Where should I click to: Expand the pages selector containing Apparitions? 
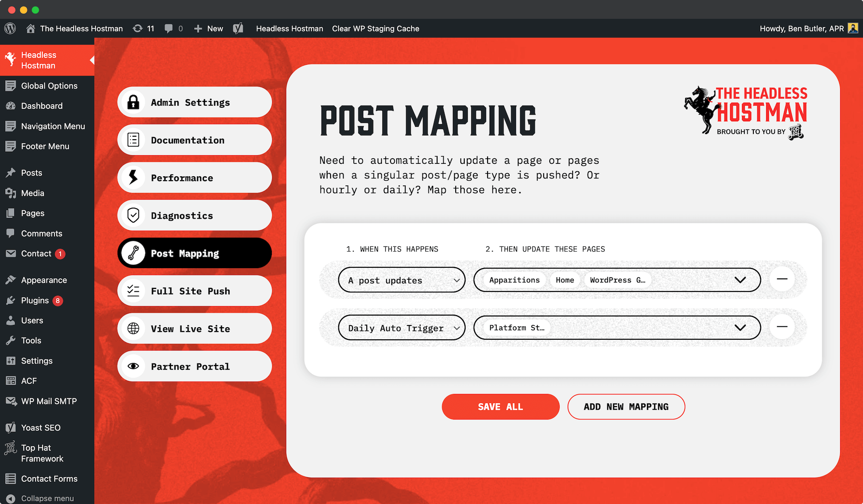(740, 280)
